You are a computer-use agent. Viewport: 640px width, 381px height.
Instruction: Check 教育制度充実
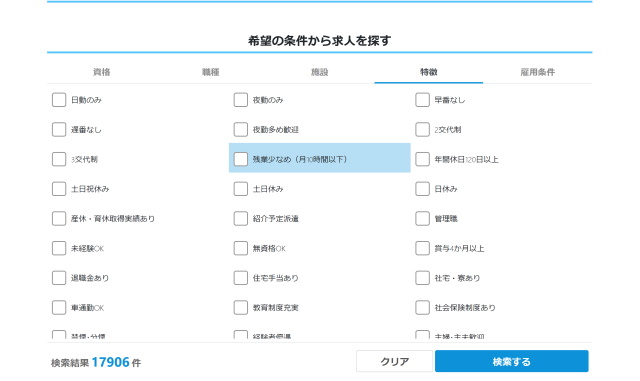pyautogui.click(x=240, y=307)
